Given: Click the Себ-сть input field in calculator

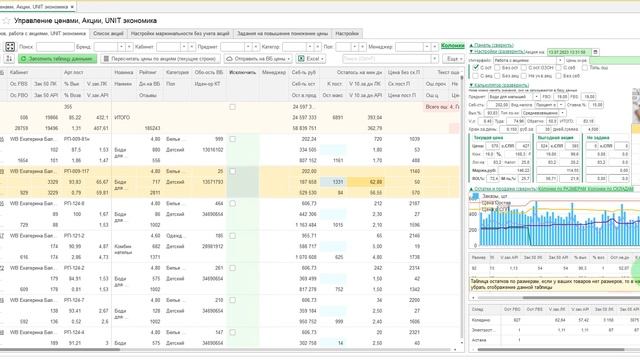Looking at the screenshot, I should 499,105.
